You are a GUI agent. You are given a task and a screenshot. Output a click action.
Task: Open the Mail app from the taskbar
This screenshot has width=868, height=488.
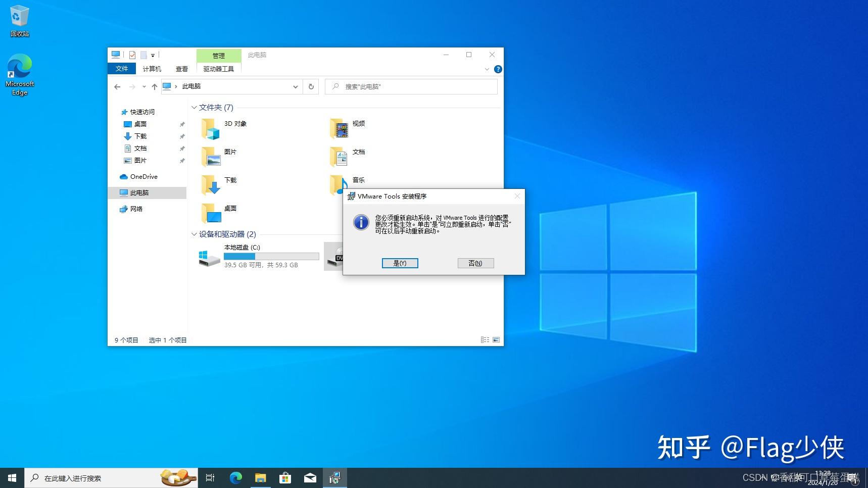pos(310,477)
